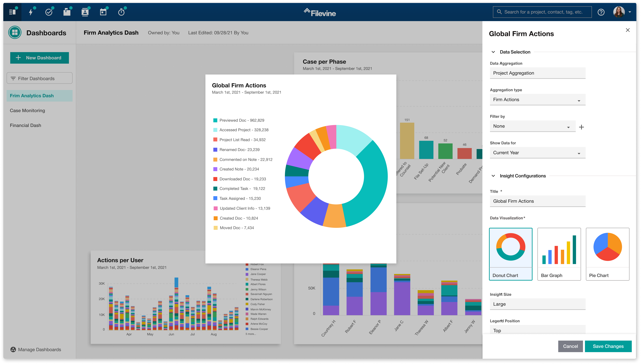
Task: Click the Dashboards grid icon
Action: click(15, 33)
